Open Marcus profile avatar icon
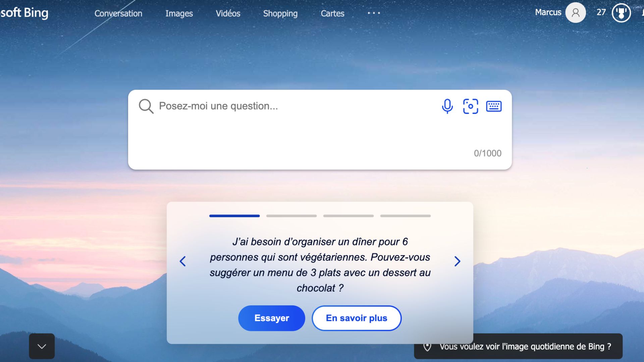Image resolution: width=644 pixels, height=362 pixels. 576,13
